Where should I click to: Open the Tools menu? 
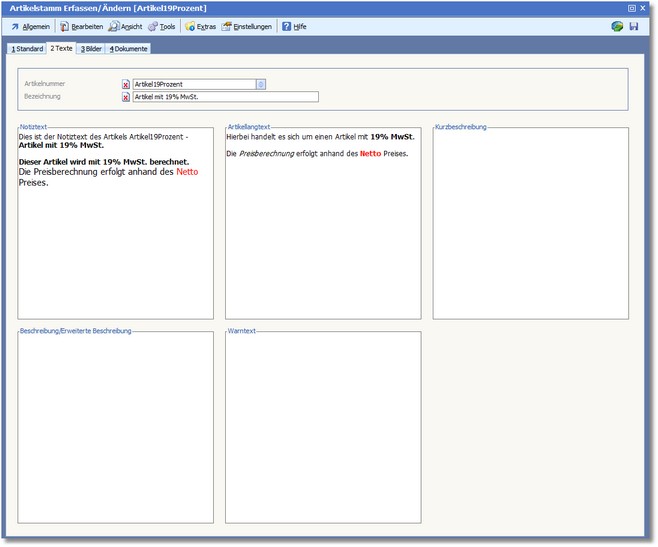point(162,26)
